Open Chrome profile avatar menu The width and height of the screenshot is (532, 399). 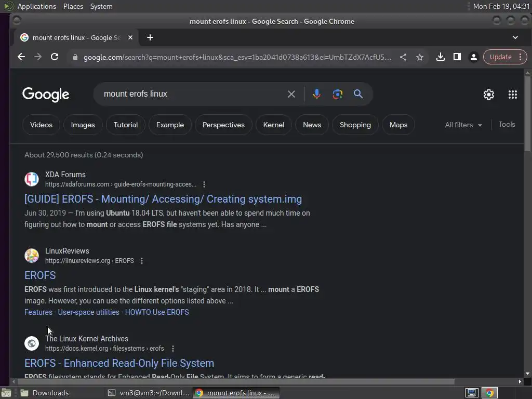click(474, 57)
